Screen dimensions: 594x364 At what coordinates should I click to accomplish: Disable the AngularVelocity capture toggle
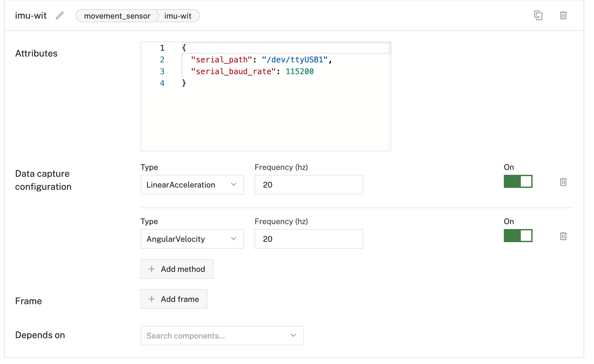518,236
